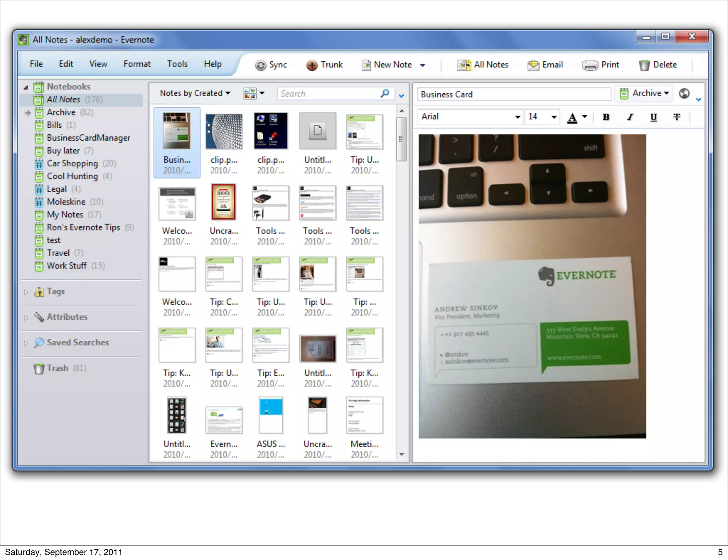Click the Sync toolbar icon
Screen dimensions: 728x560
click(261, 65)
